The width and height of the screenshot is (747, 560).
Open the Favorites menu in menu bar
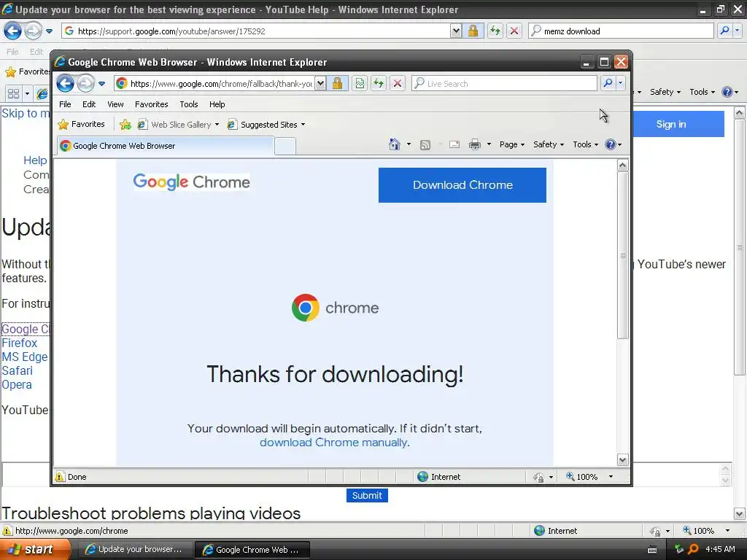click(152, 104)
